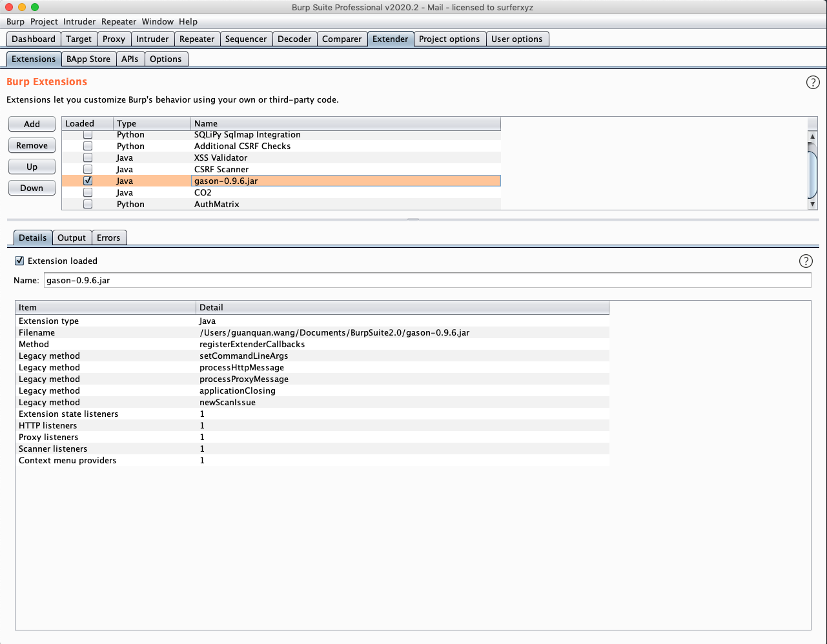
Task: Select the Extender tab
Action: point(391,39)
